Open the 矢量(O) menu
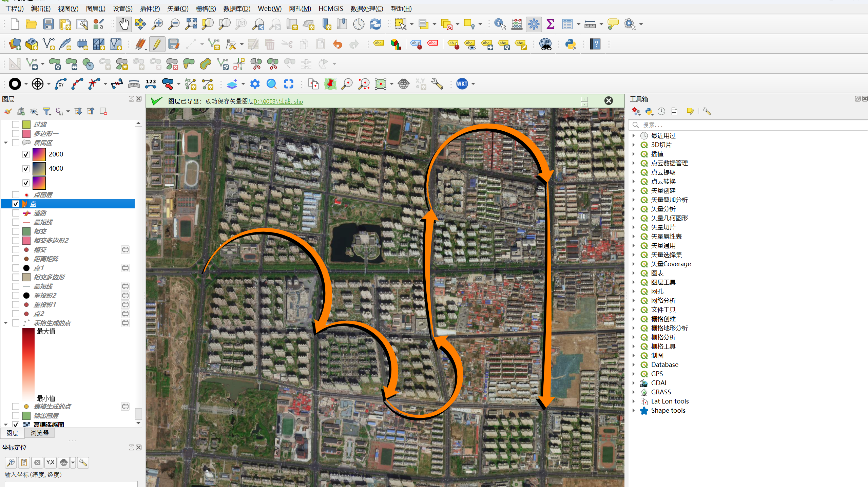The image size is (868, 487). pyautogui.click(x=177, y=8)
